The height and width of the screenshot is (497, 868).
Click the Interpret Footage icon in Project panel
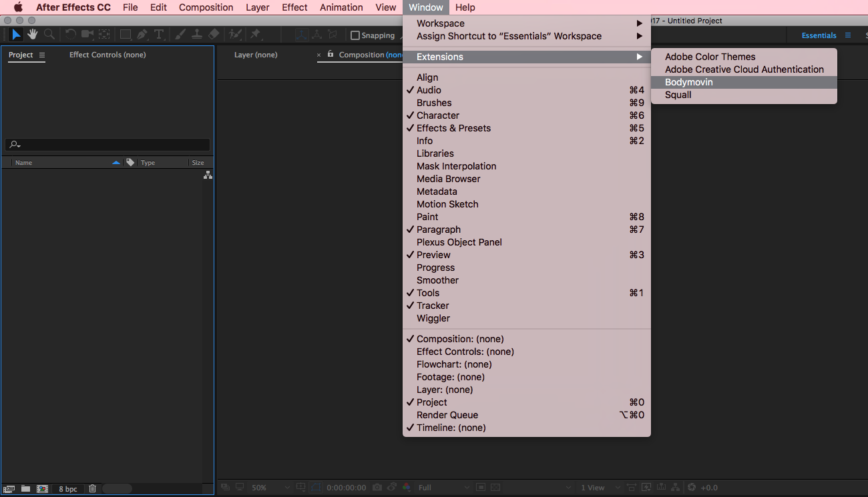pos(10,488)
